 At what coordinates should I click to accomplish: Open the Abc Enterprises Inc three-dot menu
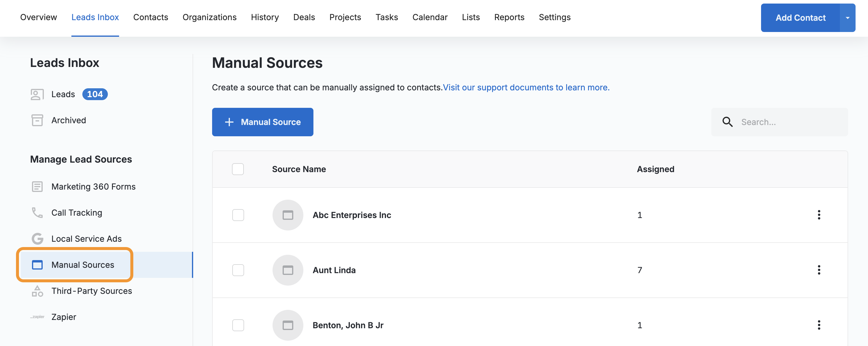(819, 215)
